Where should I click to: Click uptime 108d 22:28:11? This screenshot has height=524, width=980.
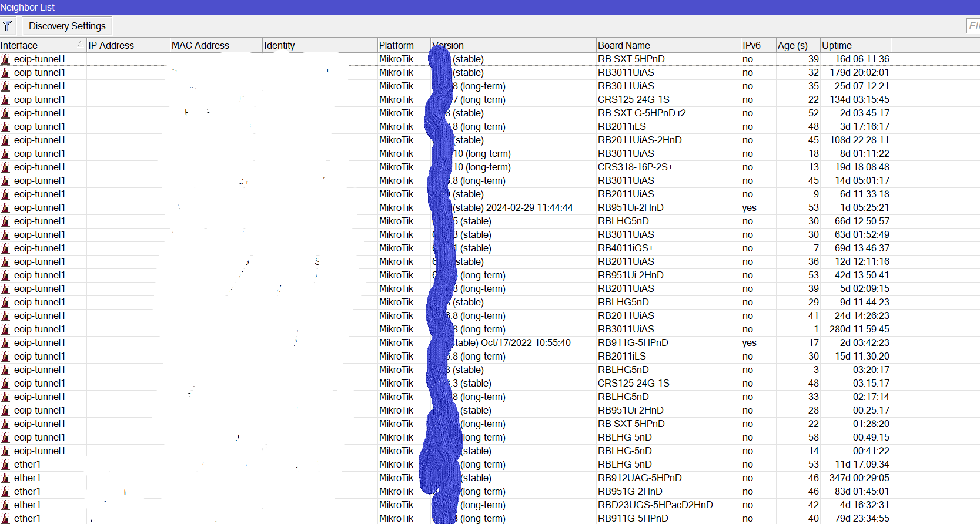tap(859, 140)
